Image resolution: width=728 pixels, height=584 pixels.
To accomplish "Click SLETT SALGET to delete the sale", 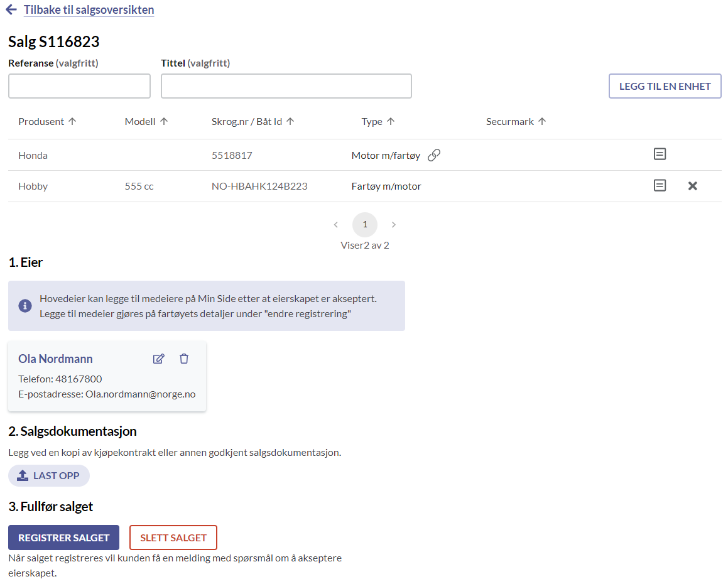I will click(x=173, y=538).
